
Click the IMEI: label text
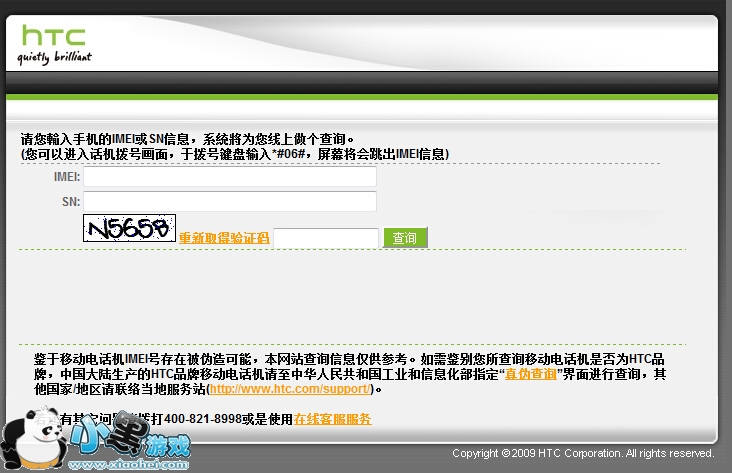(x=67, y=176)
